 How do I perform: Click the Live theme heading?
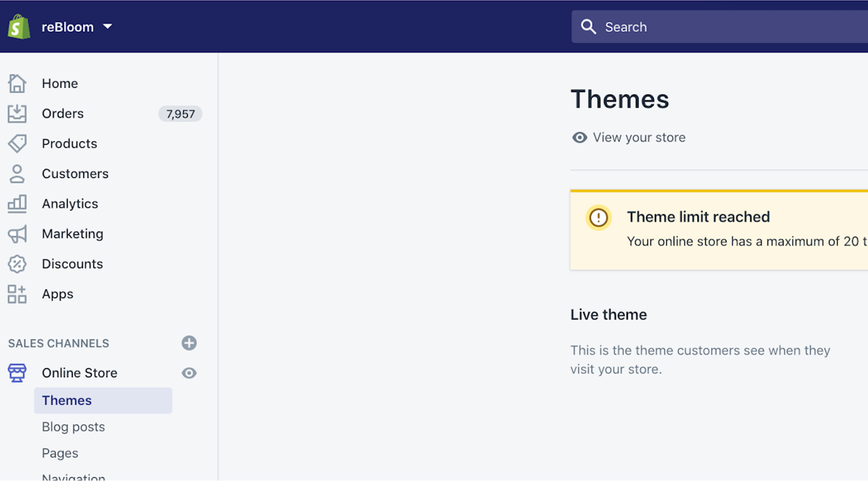609,315
